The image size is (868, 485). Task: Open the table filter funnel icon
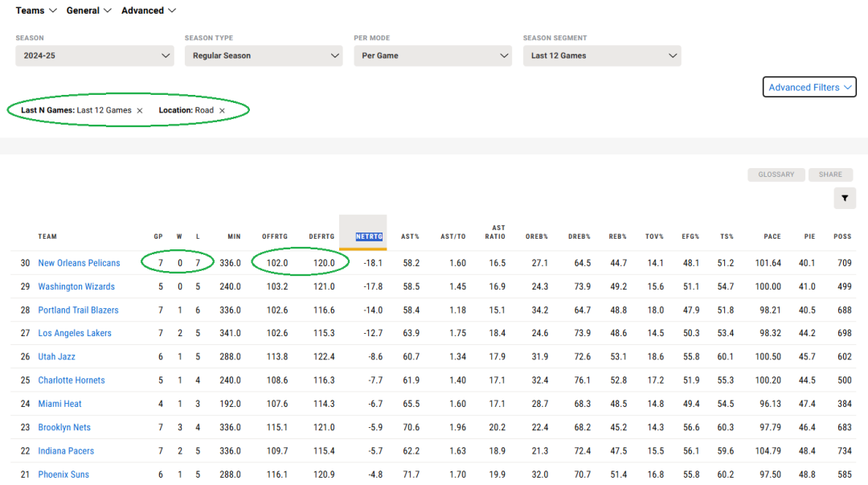845,199
